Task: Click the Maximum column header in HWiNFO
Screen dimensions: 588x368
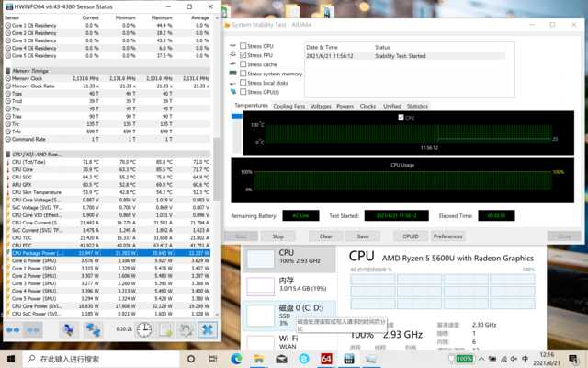Action: pyautogui.click(x=162, y=17)
